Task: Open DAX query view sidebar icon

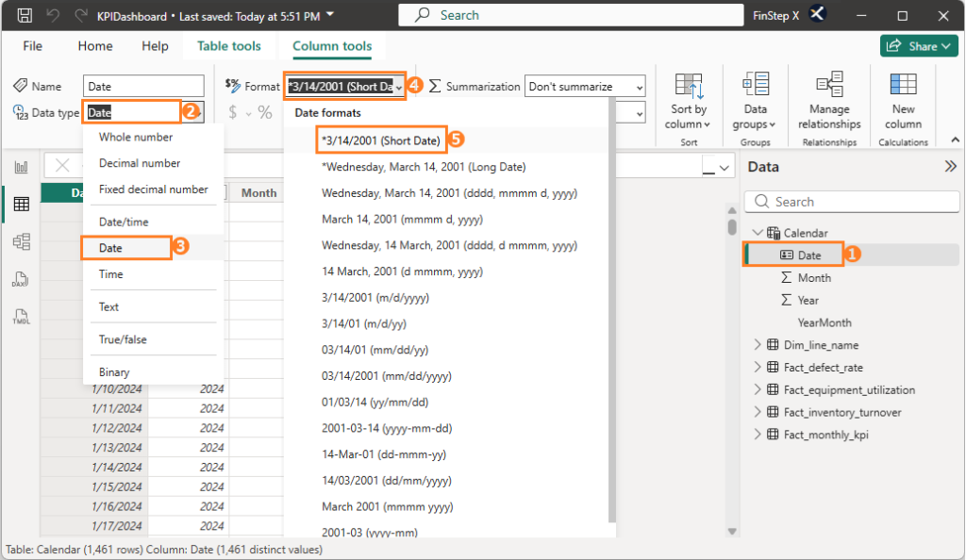Action: (21, 279)
